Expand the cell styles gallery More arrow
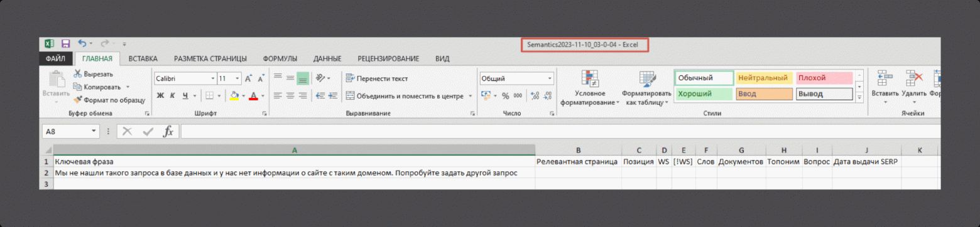The width and height of the screenshot is (980, 227). 859,97
